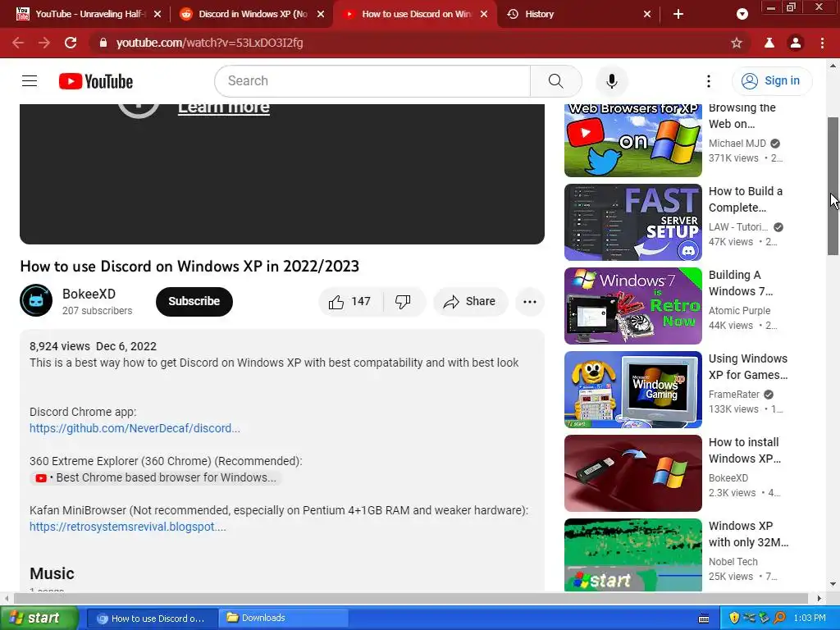Open the browser extensions flask icon
Screen dimensions: 840x630
coord(769,43)
